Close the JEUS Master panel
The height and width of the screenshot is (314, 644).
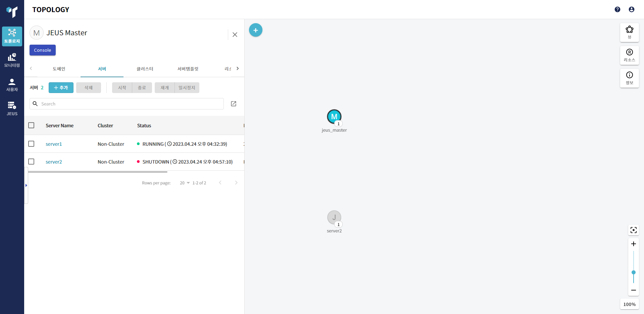click(x=235, y=35)
